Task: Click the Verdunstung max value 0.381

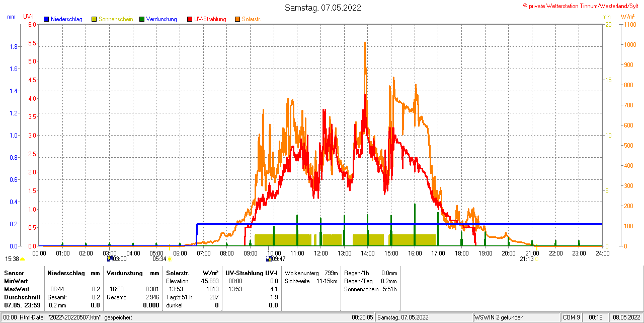Action: (152, 289)
